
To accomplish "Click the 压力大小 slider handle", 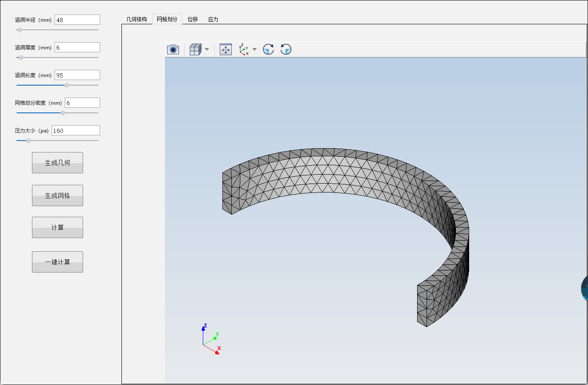I will [28, 141].
